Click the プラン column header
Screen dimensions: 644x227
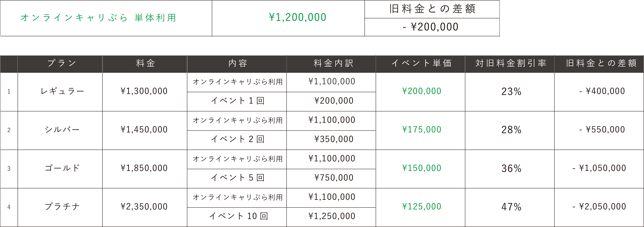coord(61,63)
